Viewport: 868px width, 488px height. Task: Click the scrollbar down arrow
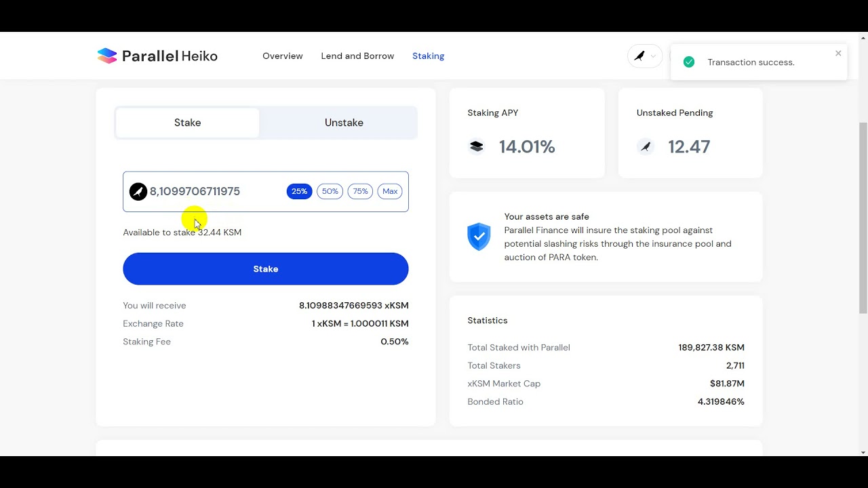pyautogui.click(x=863, y=452)
